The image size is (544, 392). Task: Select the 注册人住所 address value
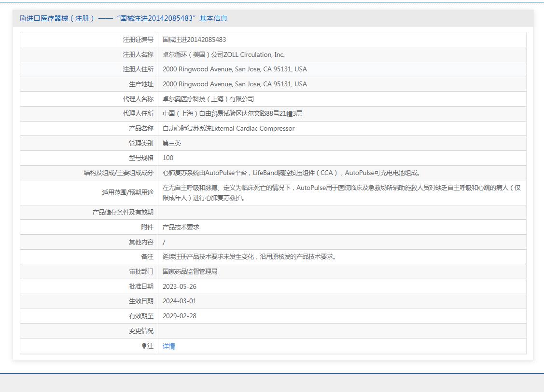pos(235,69)
